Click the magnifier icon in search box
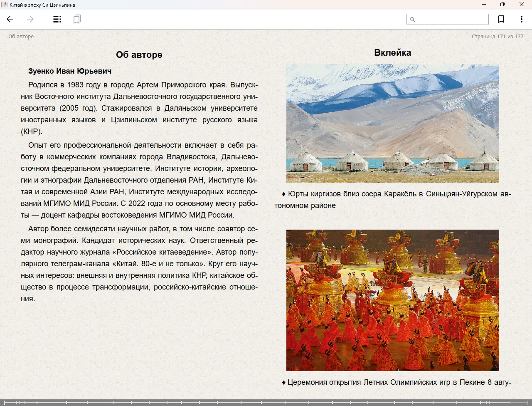 [x=413, y=19]
